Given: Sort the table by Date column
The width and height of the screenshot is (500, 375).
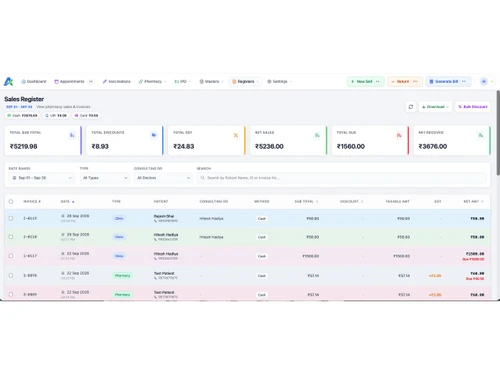Looking at the screenshot, I should (67, 202).
